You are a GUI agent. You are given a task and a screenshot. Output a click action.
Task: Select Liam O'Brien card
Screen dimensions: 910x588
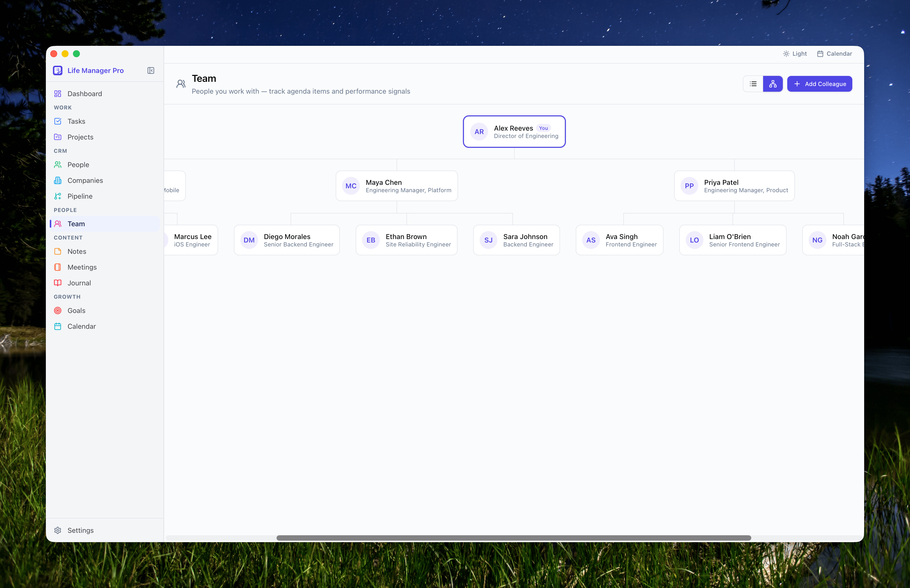click(733, 240)
